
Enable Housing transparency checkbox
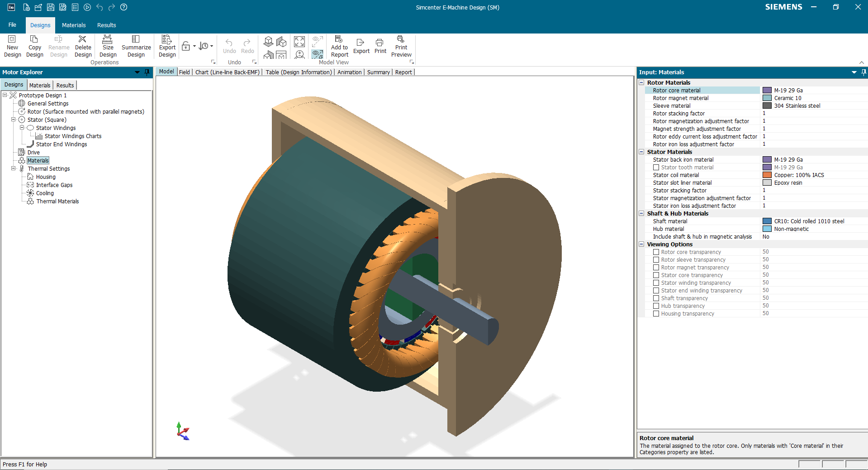656,314
